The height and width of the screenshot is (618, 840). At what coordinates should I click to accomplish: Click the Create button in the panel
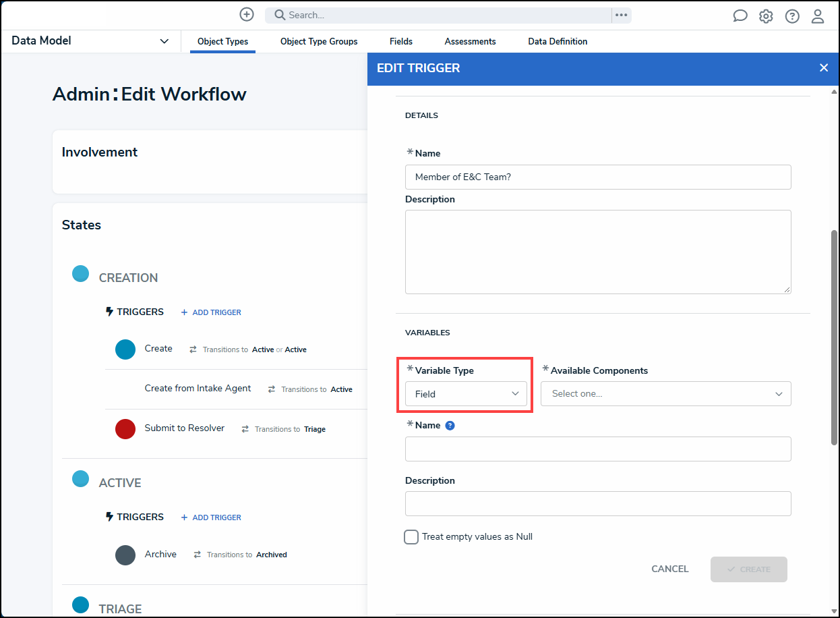click(x=749, y=569)
